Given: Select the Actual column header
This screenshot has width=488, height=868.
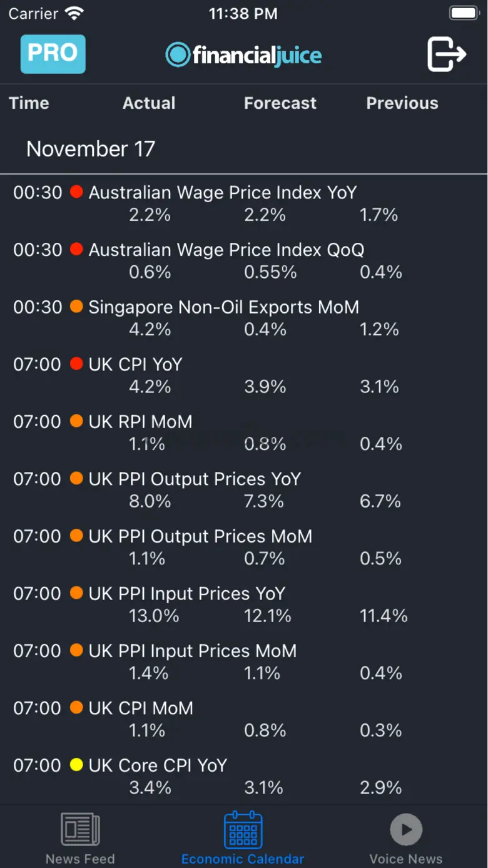Looking at the screenshot, I should coord(149,103).
